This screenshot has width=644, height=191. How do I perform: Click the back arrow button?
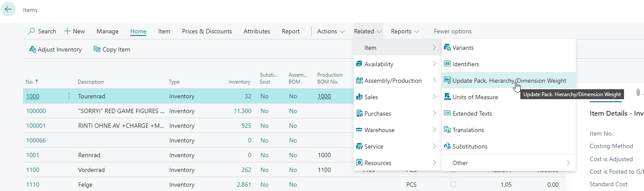[8, 10]
